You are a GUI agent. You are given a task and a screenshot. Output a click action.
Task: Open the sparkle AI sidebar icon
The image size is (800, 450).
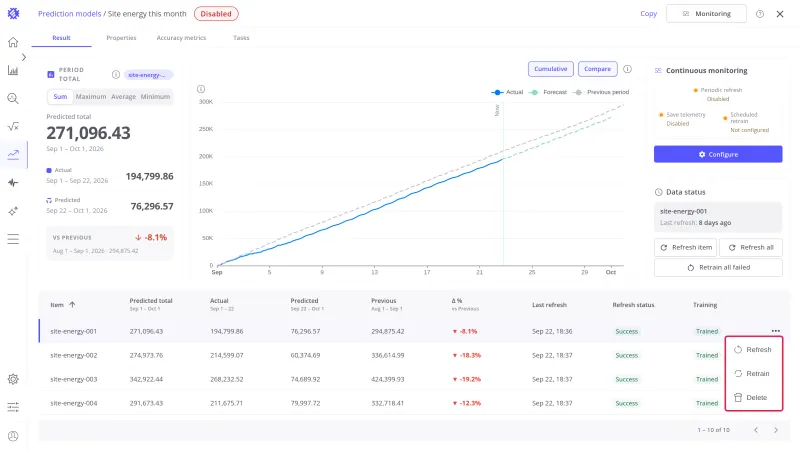coord(13,211)
